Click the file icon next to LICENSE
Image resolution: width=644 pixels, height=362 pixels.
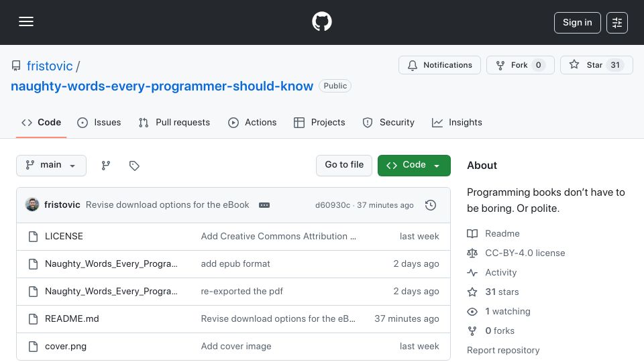(x=34, y=237)
